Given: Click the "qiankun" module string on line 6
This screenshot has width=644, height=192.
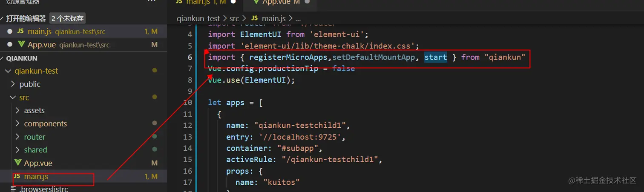Looking at the screenshot, I should pyautogui.click(x=505, y=57).
